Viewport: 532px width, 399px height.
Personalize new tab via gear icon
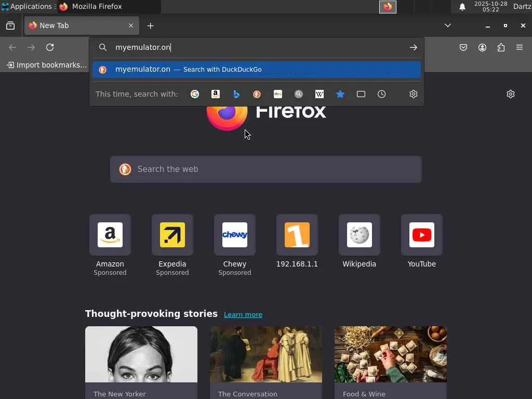[511, 94]
